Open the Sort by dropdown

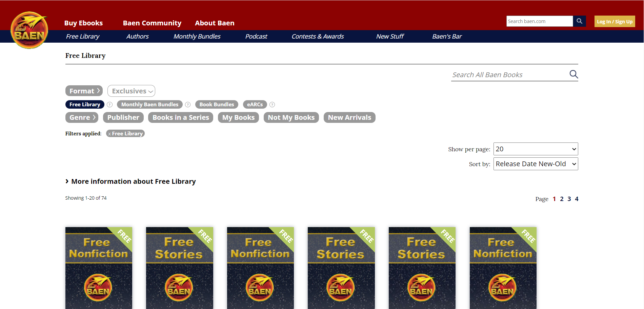(x=536, y=164)
